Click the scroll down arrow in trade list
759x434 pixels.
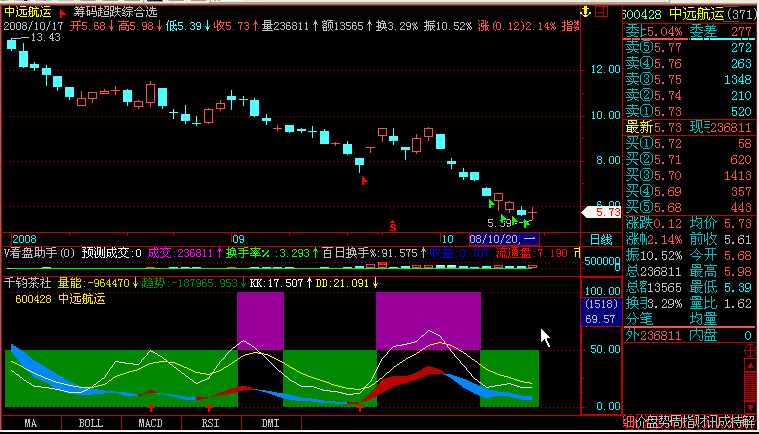750,408
